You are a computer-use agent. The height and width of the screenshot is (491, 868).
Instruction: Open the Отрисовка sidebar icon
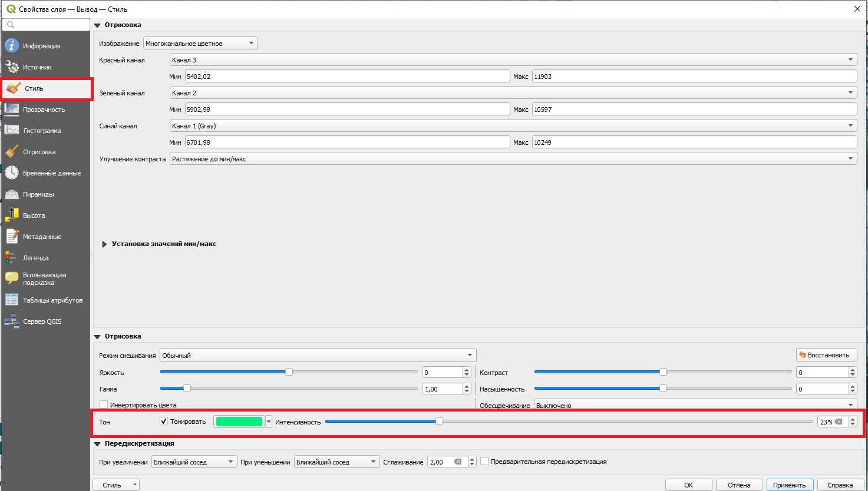point(12,151)
